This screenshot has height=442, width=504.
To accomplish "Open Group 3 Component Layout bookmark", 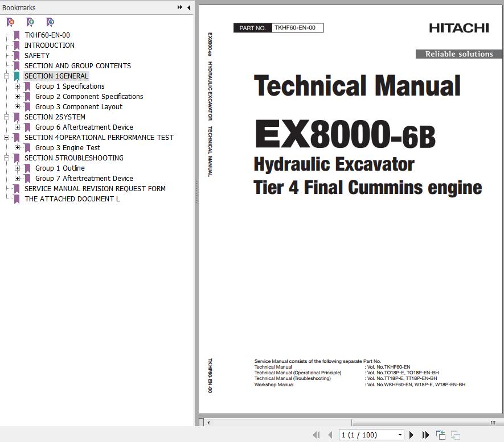I will (79, 107).
